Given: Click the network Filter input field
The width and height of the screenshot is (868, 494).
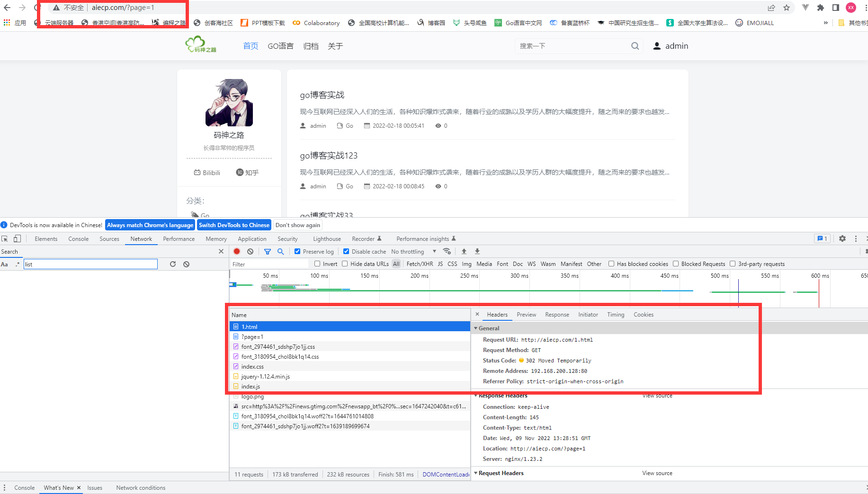Looking at the screenshot, I should [x=269, y=264].
